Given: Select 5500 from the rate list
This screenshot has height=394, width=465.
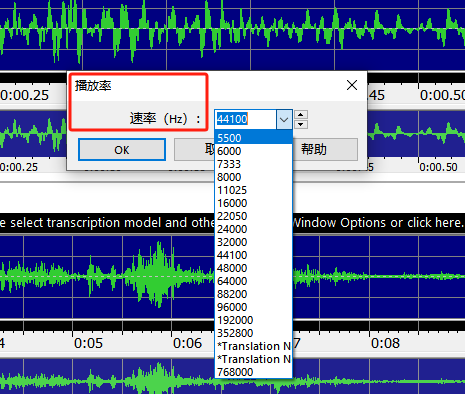Looking at the screenshot, I should pyautogui.click(x=254, y=138).
